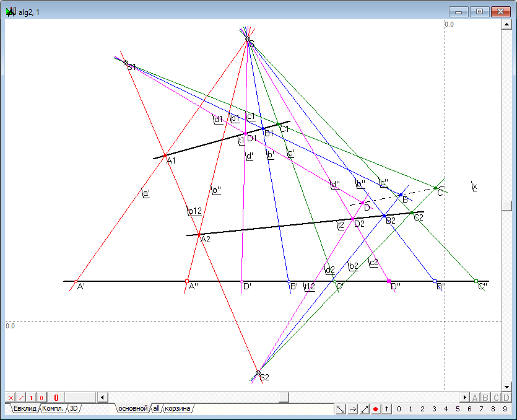This screenshot has height=420, width=517.
Task: Click the greyed D button by the scrollbar
Action: click(x=506, y=398)
